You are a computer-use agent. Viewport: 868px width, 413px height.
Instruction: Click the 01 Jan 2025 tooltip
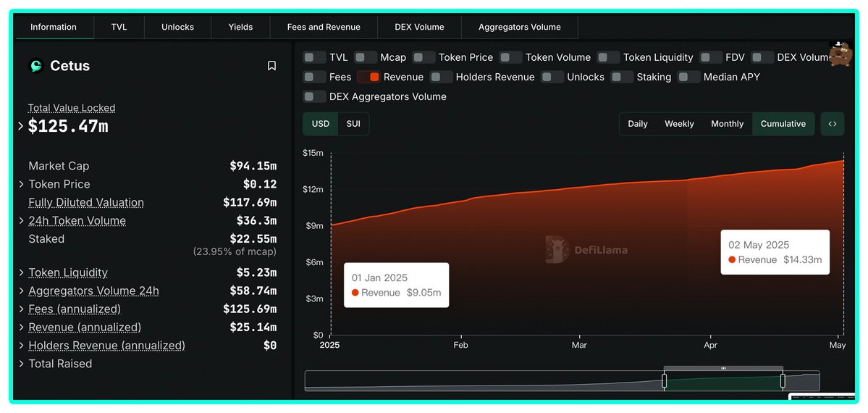(397, 285)
